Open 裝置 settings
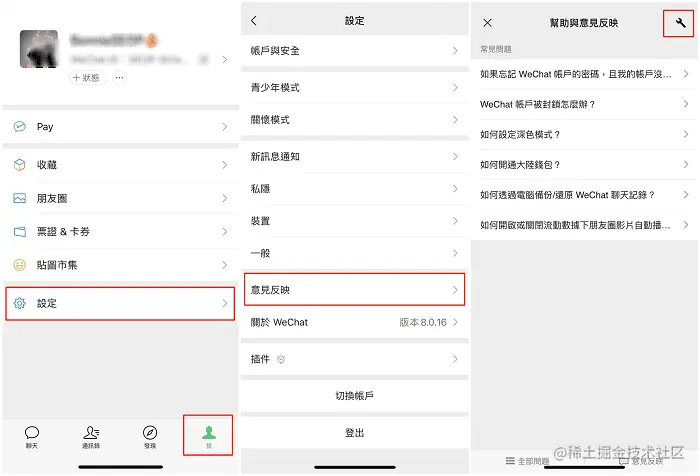 pyautogui.click(x=354, y=221)
